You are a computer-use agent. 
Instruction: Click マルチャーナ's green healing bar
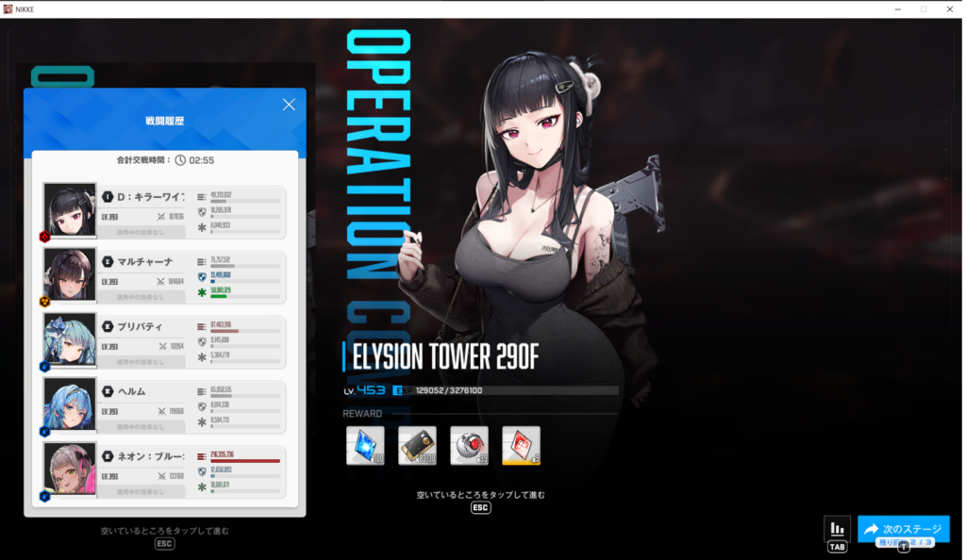pyautogui.click(x=219, y=297)
